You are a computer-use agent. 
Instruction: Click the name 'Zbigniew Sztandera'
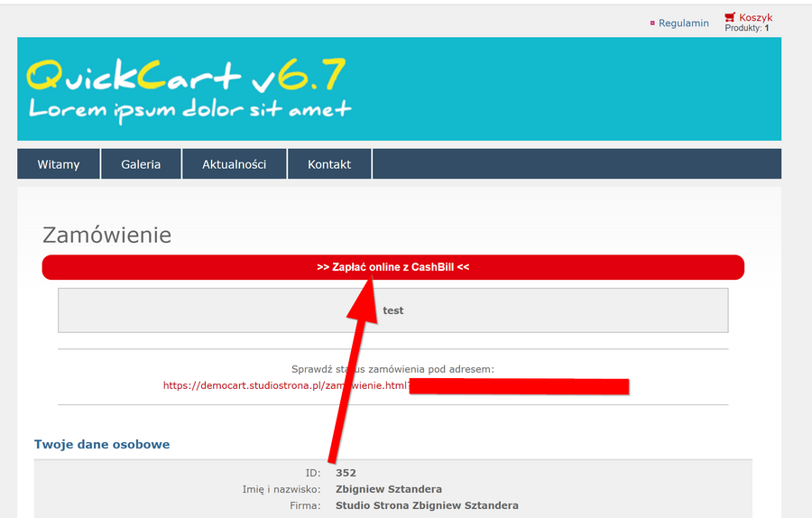(x=389, y=489)
